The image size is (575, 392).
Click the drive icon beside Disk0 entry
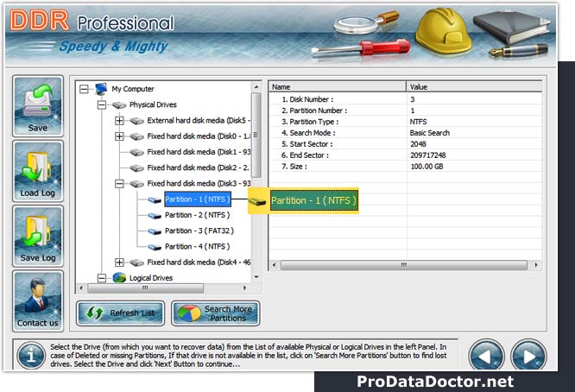point(136,136)
